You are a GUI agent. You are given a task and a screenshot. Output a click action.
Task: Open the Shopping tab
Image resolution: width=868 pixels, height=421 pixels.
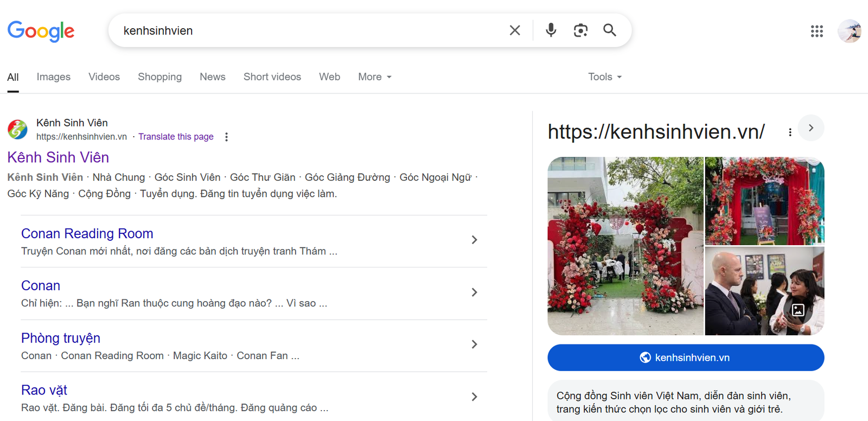[x=160, y=77]
